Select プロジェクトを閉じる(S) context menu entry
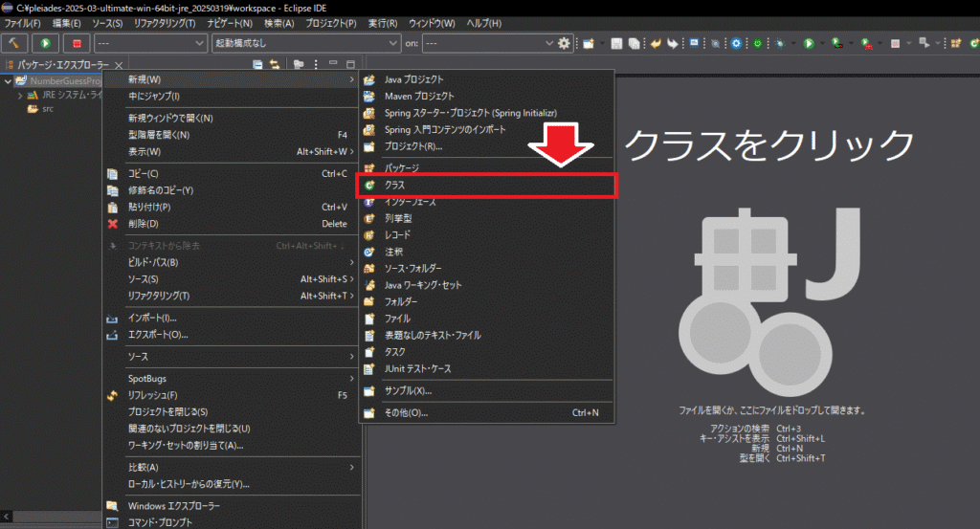The image size is (980, 529). coord(231,412)
